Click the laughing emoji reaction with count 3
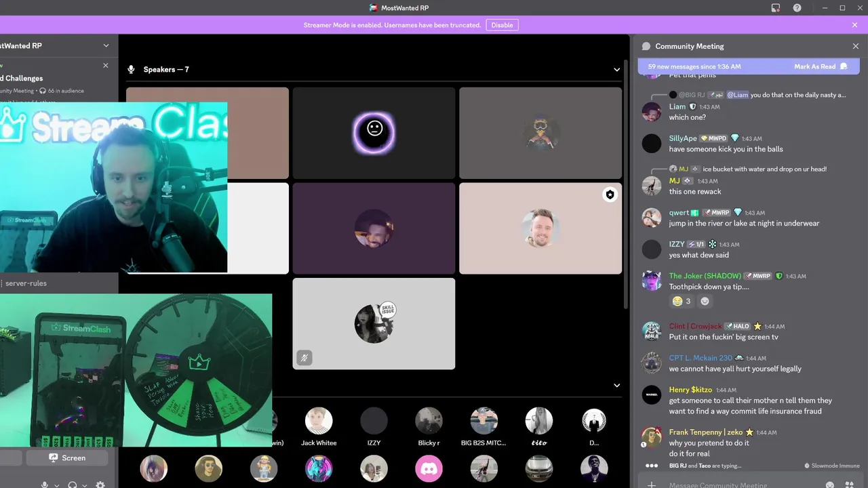The image size is (868, 488). 682,301
